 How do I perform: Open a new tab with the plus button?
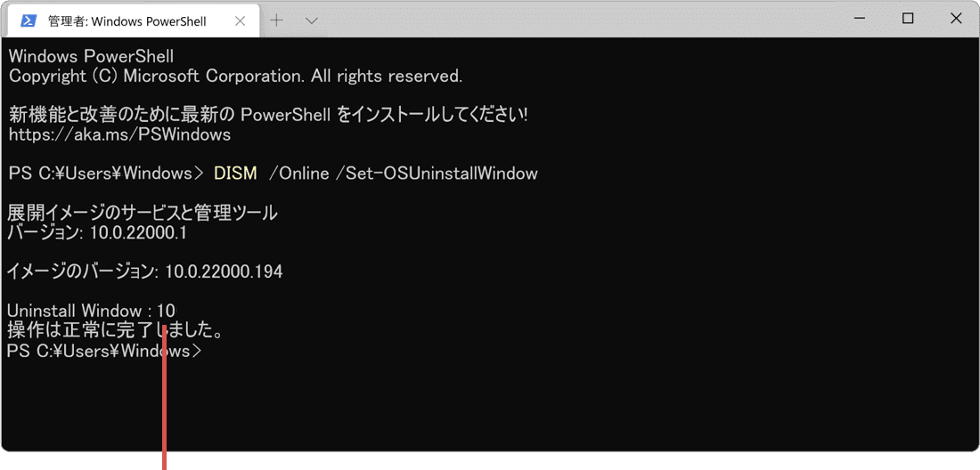click(276, 20)
